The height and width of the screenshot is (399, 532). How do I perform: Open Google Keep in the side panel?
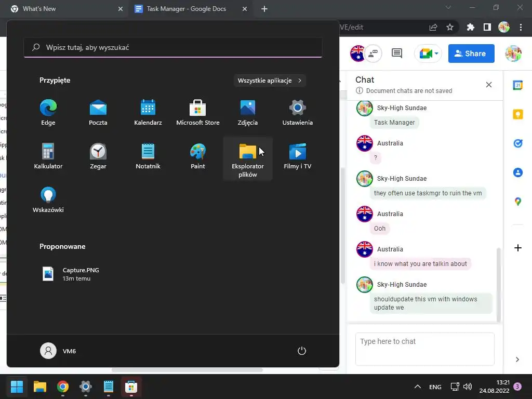[518, 114]
